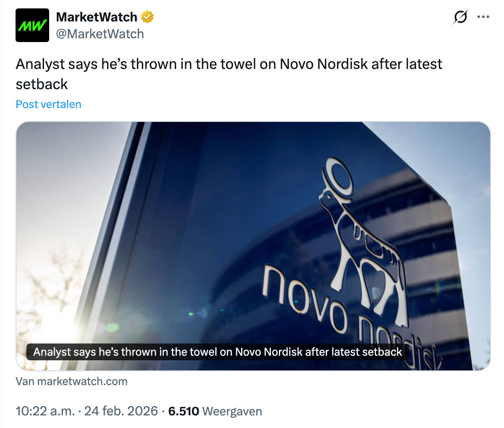
Task: Open the @MarketWatch handle link
Action: 100,34
